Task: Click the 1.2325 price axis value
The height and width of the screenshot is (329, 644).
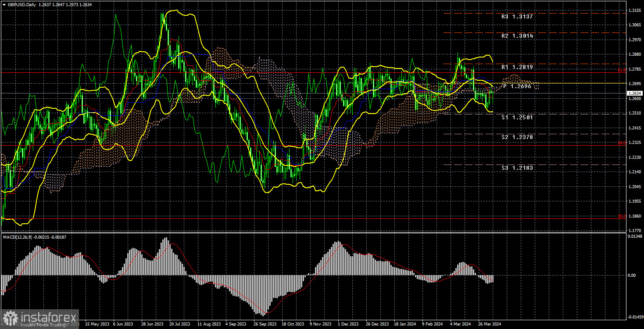Action: (x=635, y=142)
